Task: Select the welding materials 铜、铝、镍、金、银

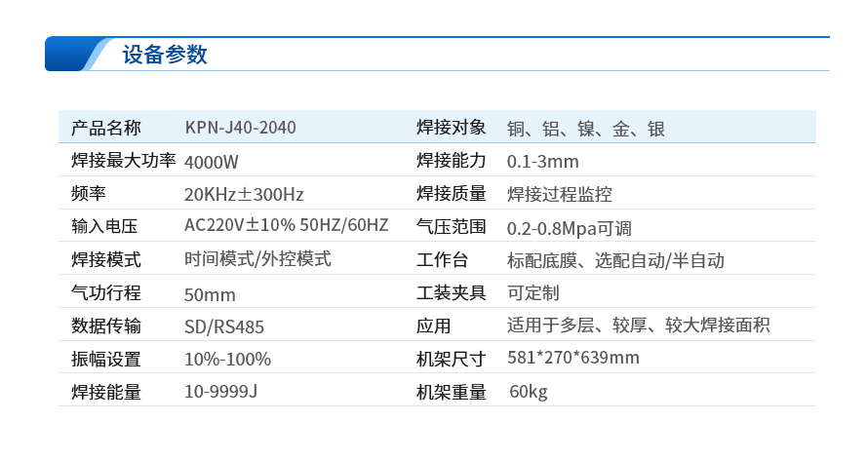Action: pos(586,129)
